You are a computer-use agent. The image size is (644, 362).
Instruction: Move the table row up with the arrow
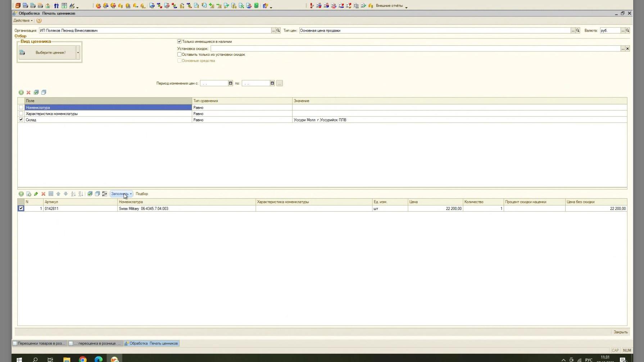58,194
